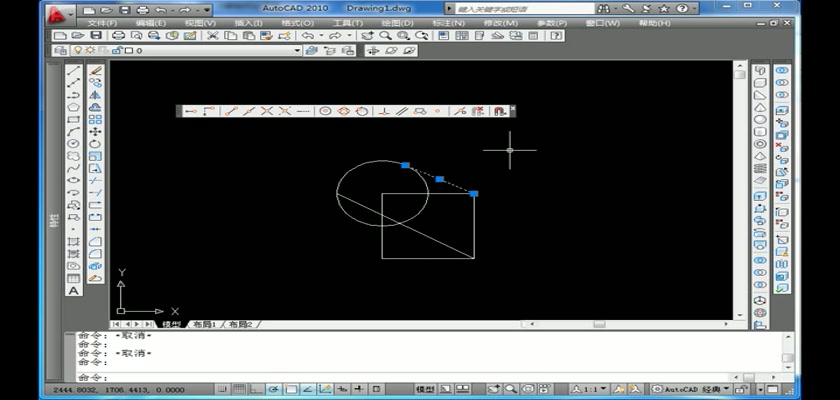Viewport: 840px width, 400px height.
Task: Expand the redo history dropdown arrow
Action: pyautogui.click(x=349, y=35)
